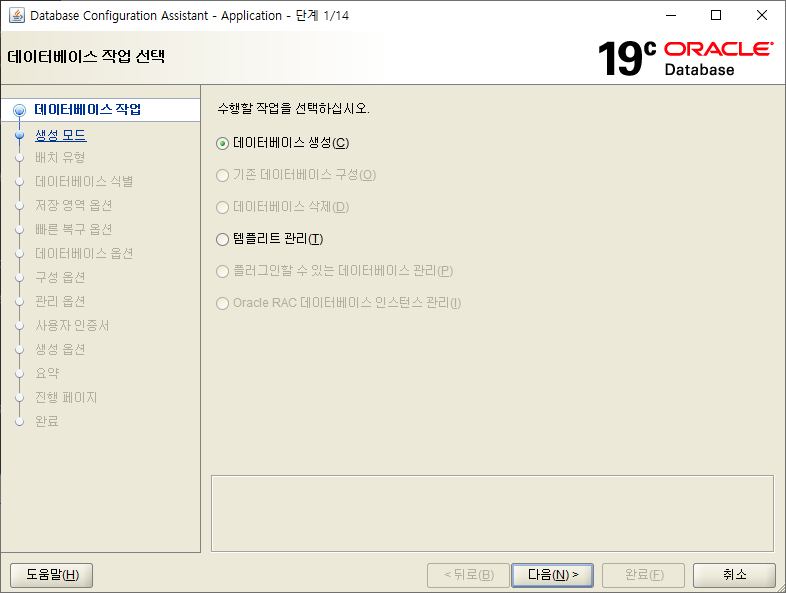786x593 pixels.
Task: Click the 생성 옵션 step
Action: click(x=60, y=350)
